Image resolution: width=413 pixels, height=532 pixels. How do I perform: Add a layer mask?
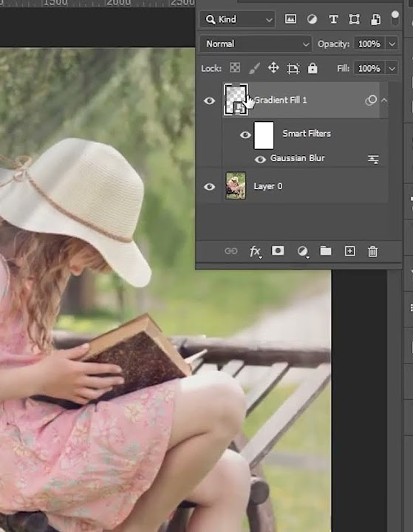pos(278,250)
